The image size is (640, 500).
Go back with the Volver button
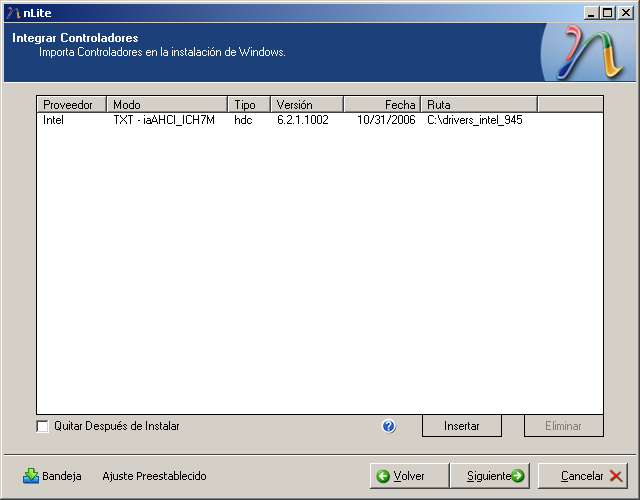(x=408, y=476)
